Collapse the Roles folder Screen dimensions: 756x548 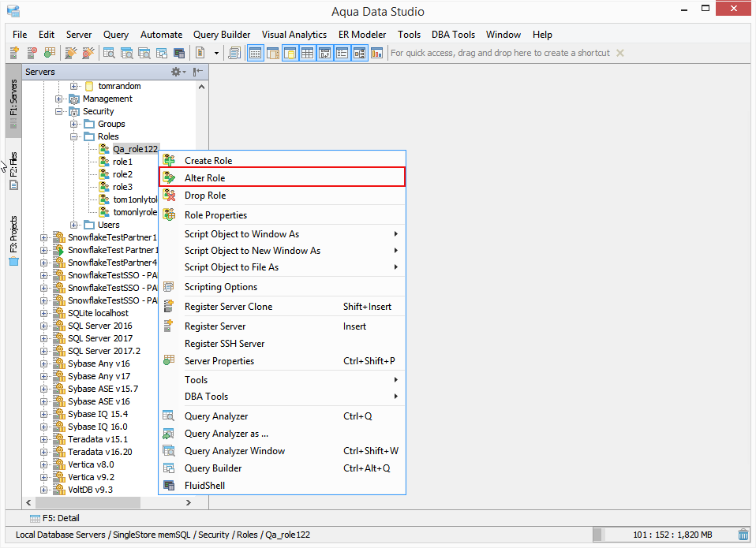[73, 136]
